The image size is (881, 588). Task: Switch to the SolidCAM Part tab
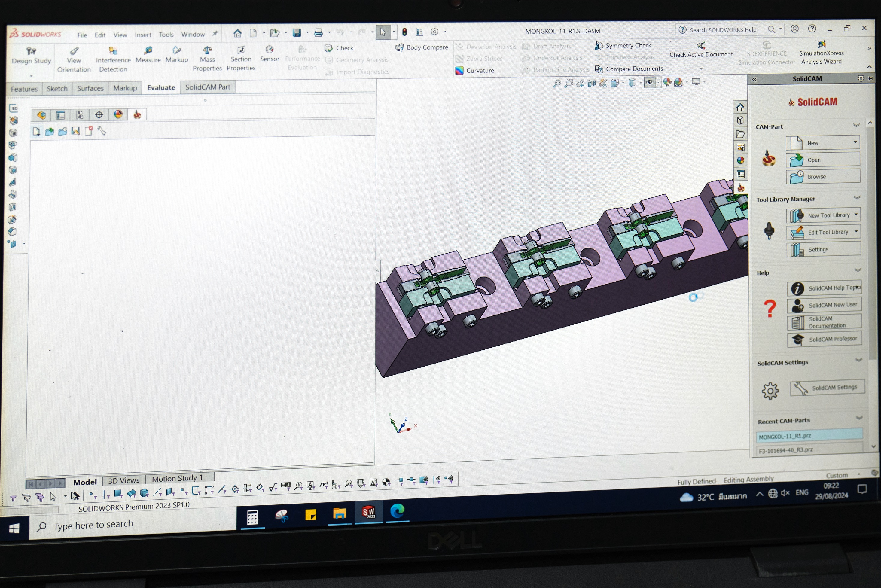207,87
